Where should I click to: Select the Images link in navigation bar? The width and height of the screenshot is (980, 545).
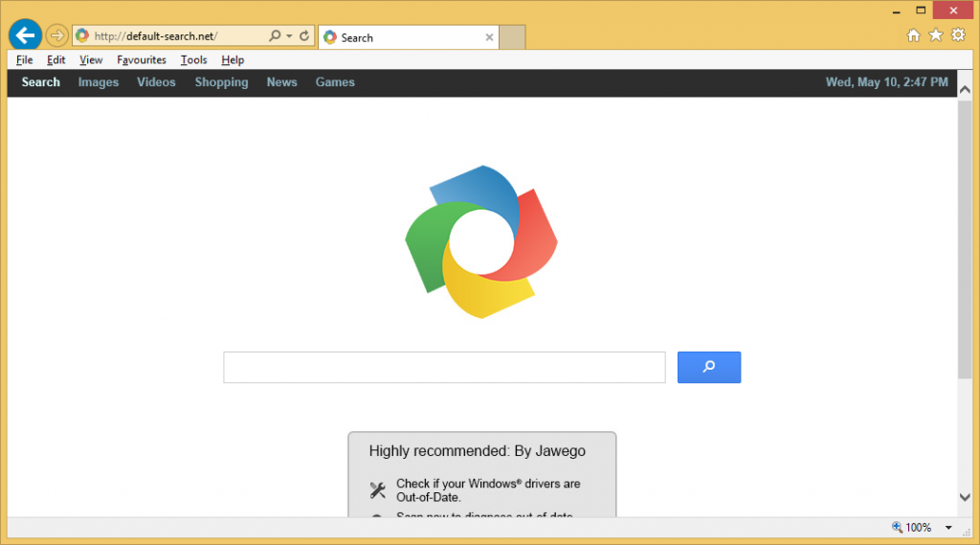tap(99, 82)
